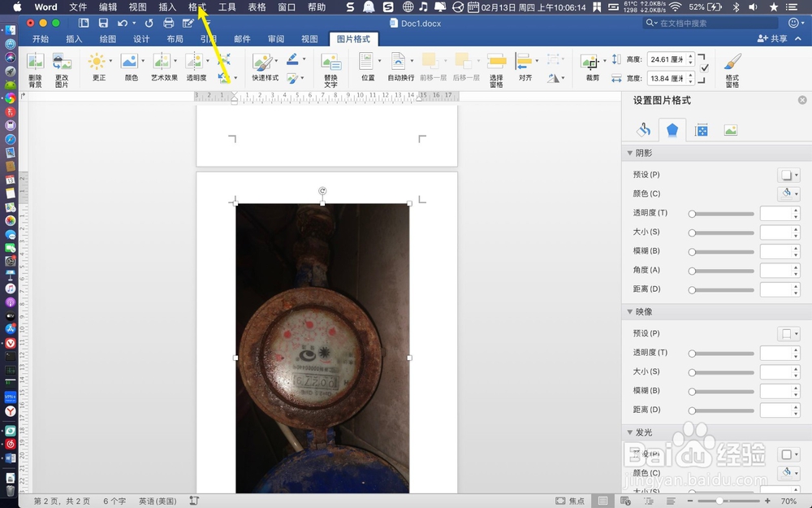Open the Apple menu
This screenshot has height=508, width=812.
coord(17,7)
